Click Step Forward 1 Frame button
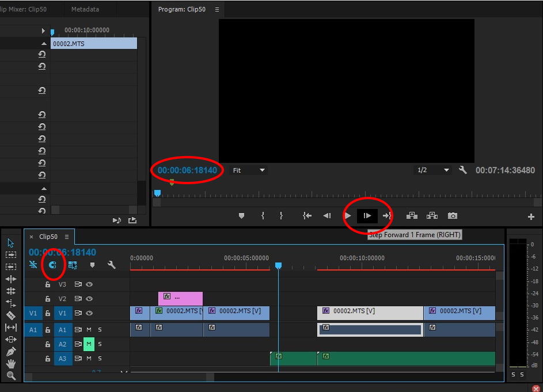543x392 pixels. click(367, 216)
